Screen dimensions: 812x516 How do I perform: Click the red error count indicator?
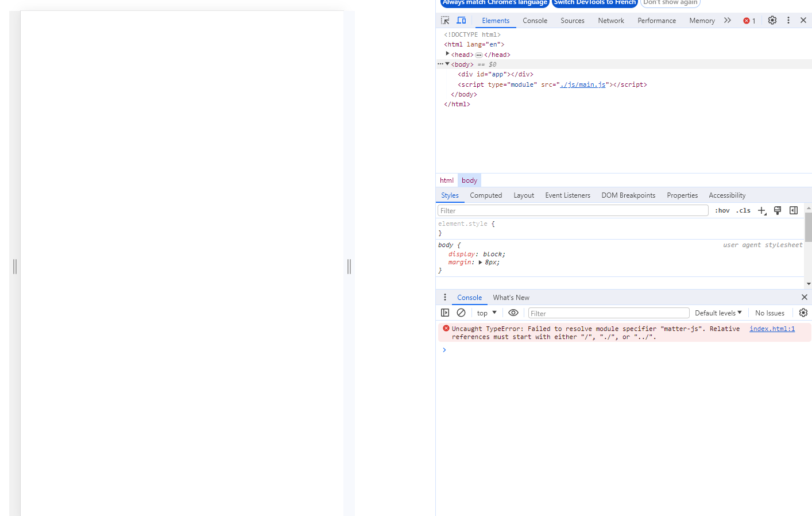[749, 21]
